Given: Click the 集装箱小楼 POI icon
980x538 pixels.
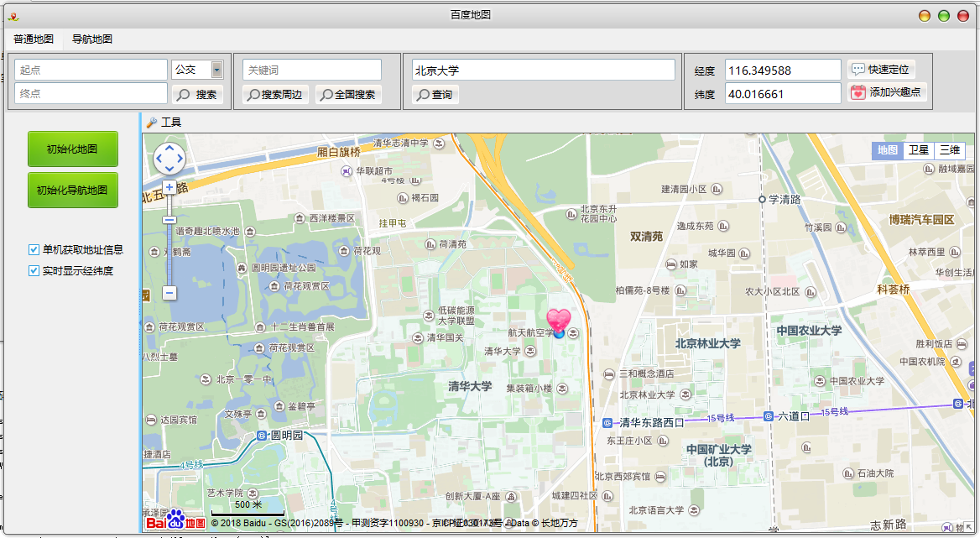Looking at the screenshot, I should tap(562, 389).
